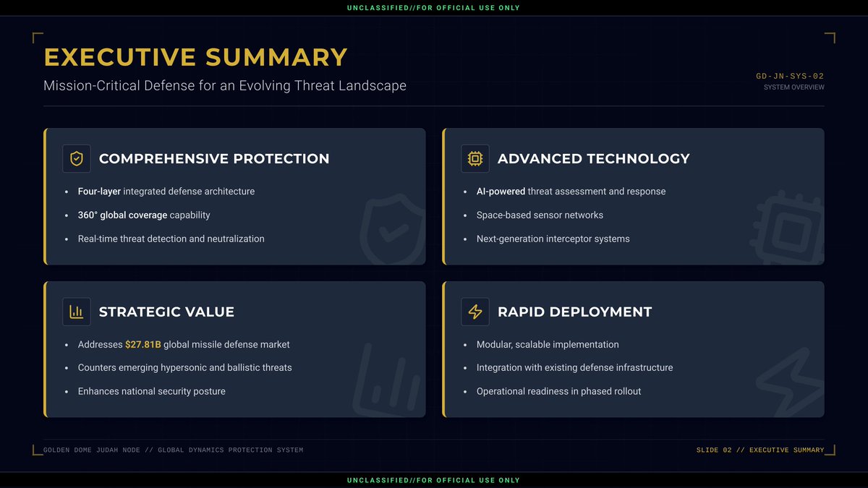Image resolution: width=868 pixels, height=488 pixels.
Task: Click the Strategic Value heading
Action: point(166,312)
